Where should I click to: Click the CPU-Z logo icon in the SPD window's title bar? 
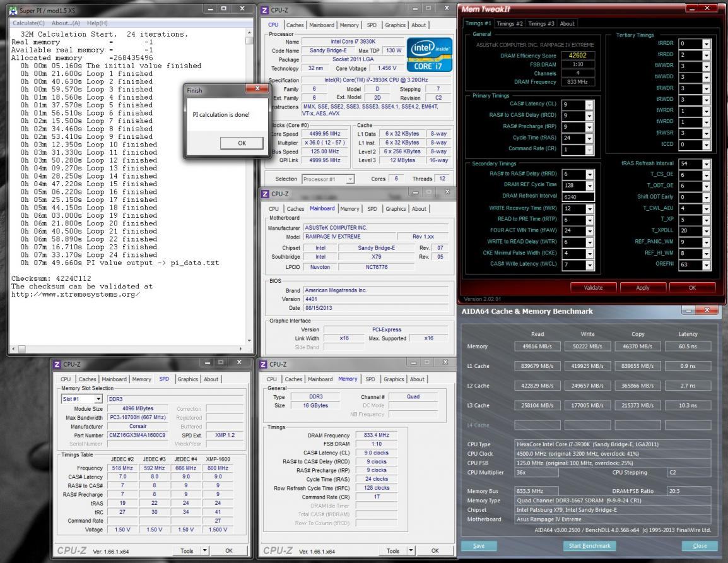(x=57, y=365)
